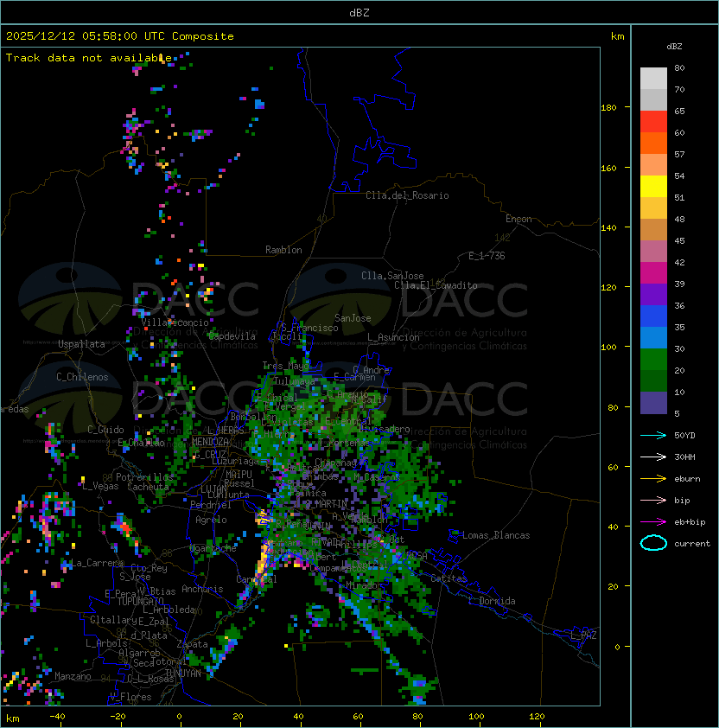Click the timestamp '2025/12/12 05:58:00 UTC Composite'
The width and height of the screenshot is (719, 728).
click(x=120, y=36)
